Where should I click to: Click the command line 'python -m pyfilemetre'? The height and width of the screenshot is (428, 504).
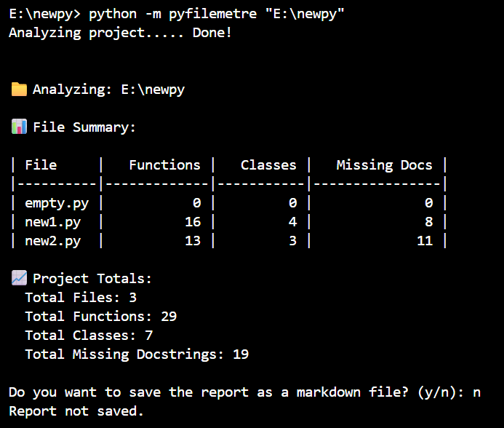tap(172, 14)
